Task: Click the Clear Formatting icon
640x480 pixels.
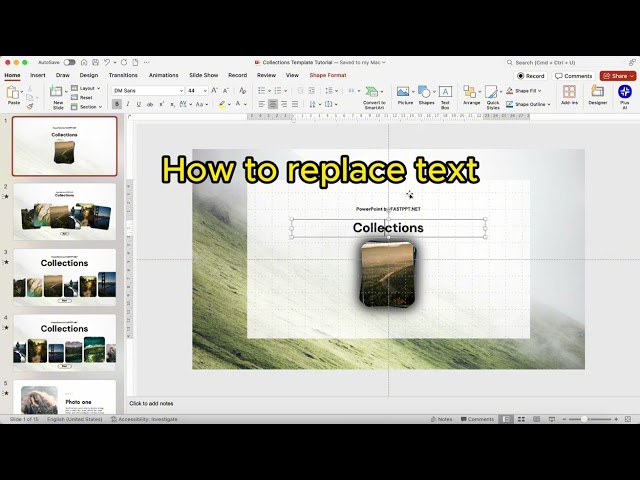Action: point(242,91)
